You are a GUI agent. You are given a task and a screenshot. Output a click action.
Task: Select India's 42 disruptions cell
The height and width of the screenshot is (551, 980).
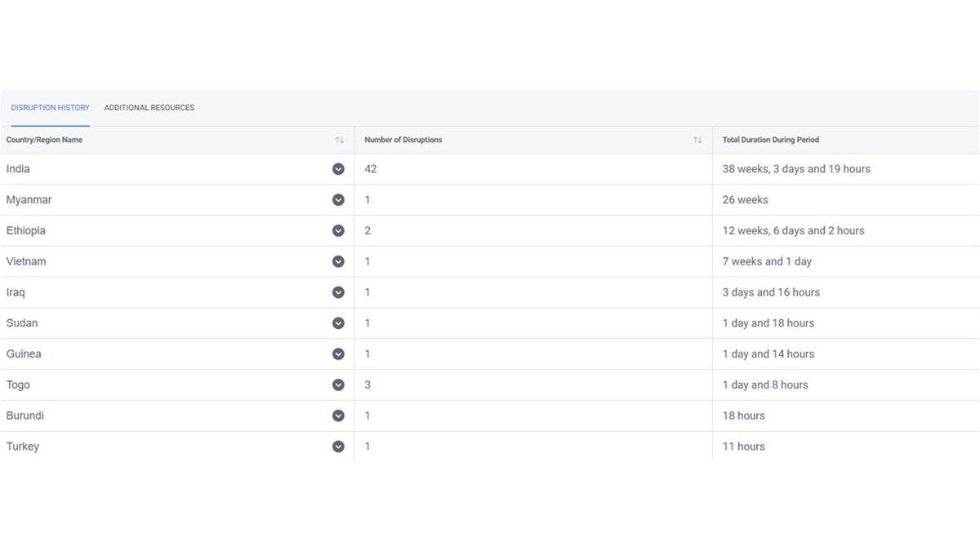pyautogui.click(x=371, y=169)
